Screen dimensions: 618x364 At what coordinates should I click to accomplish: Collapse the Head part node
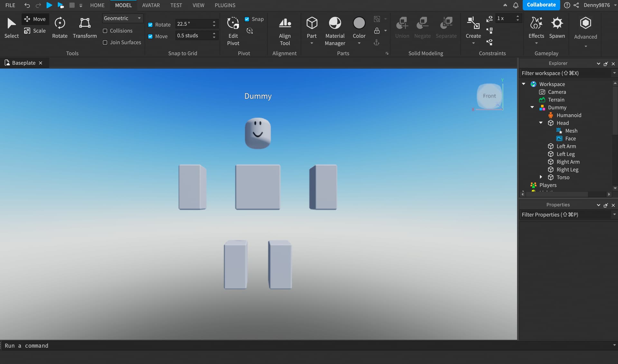click(541, 123)
